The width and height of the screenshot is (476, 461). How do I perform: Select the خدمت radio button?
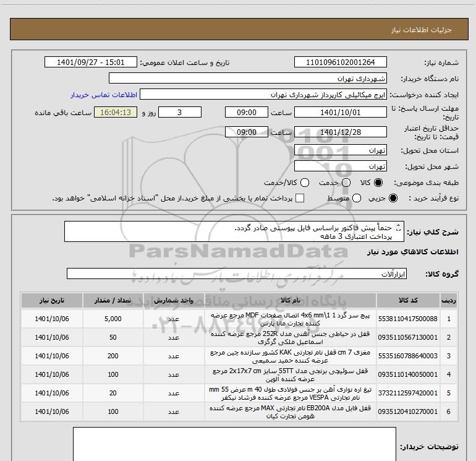click(x=346, y=183)
